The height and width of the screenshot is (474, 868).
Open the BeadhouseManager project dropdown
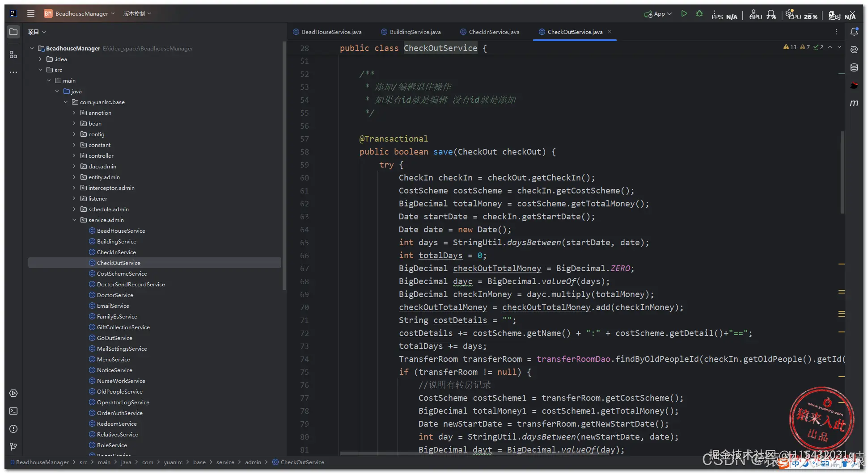click(x=80, y=13)
